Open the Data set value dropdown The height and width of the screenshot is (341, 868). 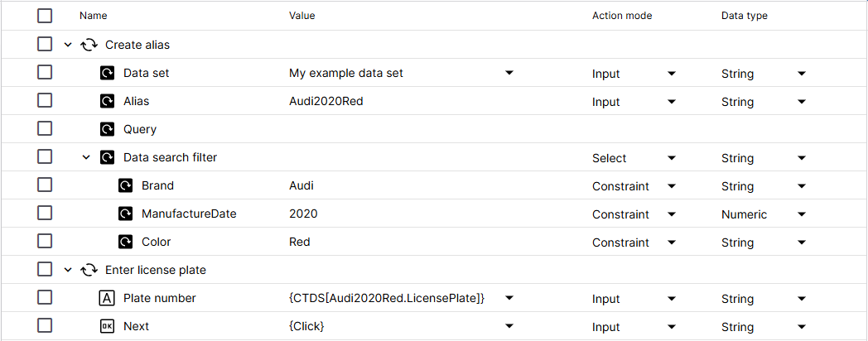pos(509,73)
